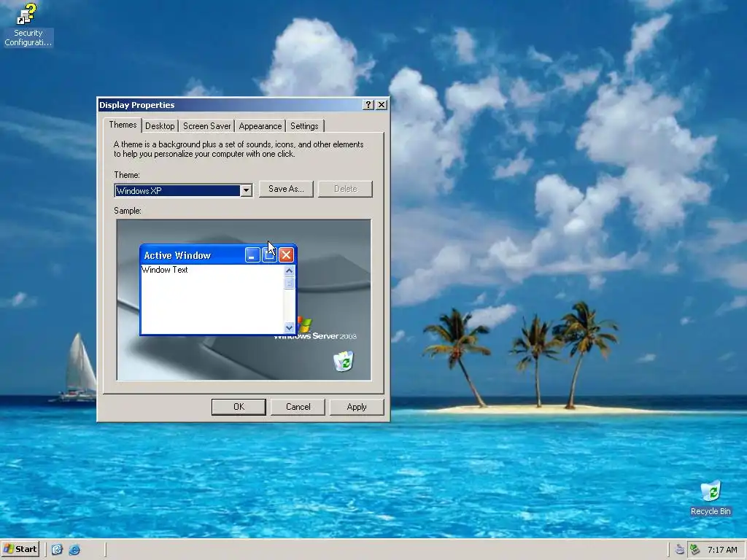Click the network tray icon beside the clock
The image size is (747, 560).
[x=694, y=550]
